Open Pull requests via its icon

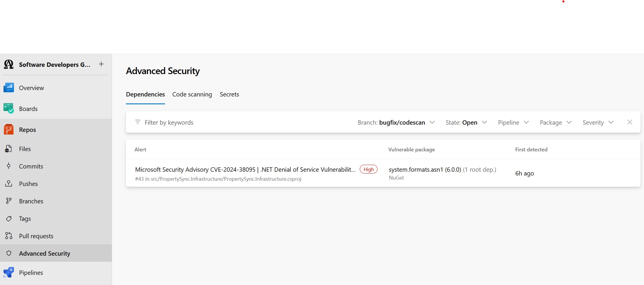(9, 236)
